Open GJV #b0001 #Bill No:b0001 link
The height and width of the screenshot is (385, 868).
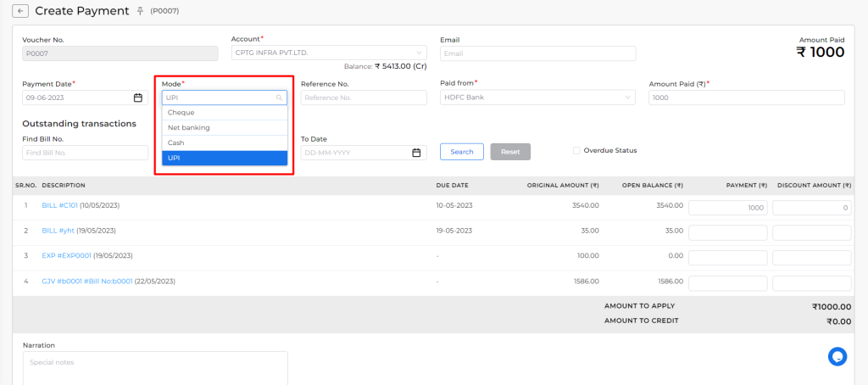[x=87, y=282]
